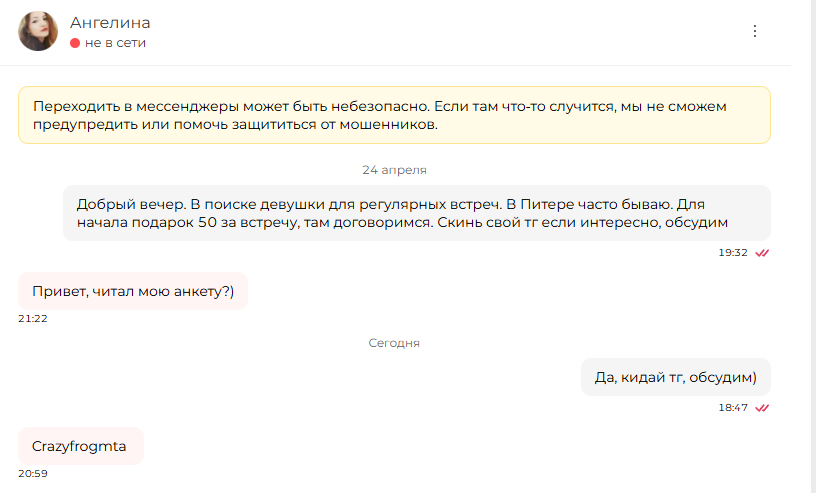The height and width of the screenshot is (493, 816).
Task: Click the 21:22 message timestamp
Action: (33, 319)
